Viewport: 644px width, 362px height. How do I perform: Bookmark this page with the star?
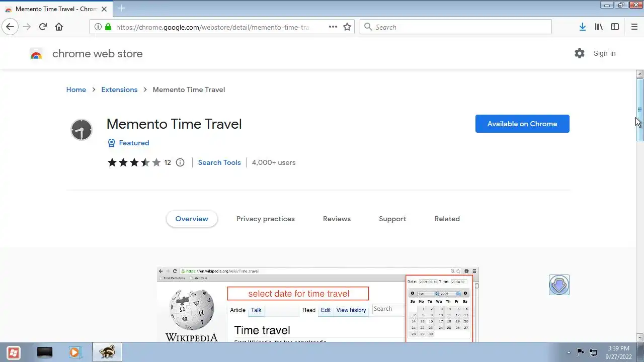click(347, 27)
